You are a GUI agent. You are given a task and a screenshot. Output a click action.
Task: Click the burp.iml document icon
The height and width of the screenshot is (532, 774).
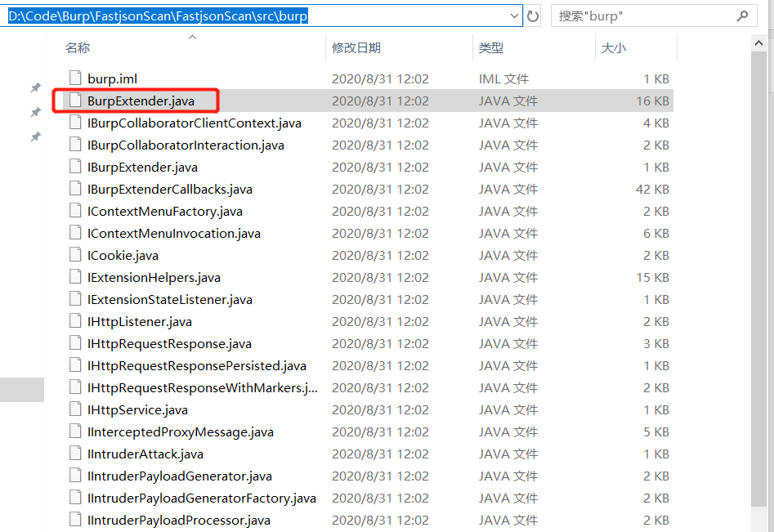pyautogui.click(x=74, y=78)
